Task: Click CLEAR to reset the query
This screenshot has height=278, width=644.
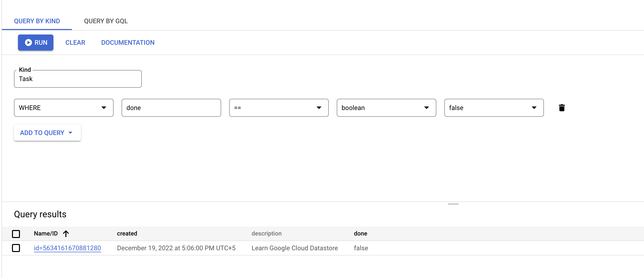Action: 75,42
